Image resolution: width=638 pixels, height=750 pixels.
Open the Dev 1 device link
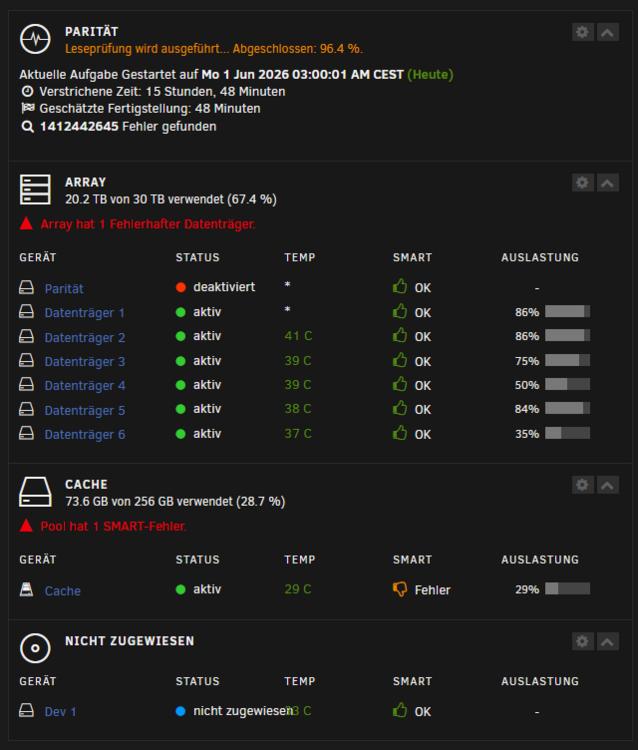60,712
